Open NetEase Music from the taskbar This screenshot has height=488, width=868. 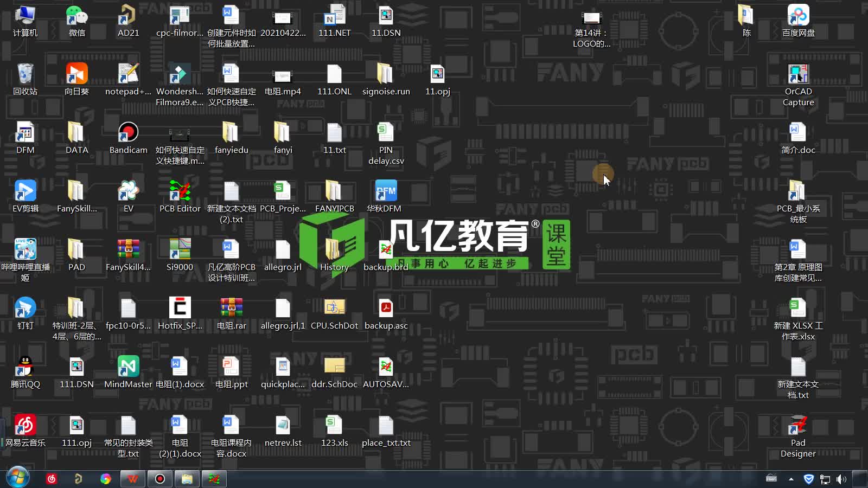pos(52,479)
